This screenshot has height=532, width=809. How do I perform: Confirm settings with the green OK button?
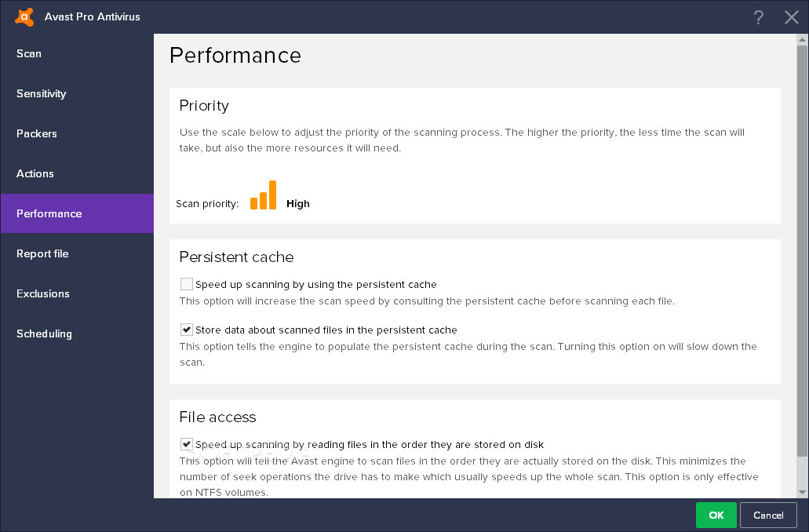pos(716,516)
